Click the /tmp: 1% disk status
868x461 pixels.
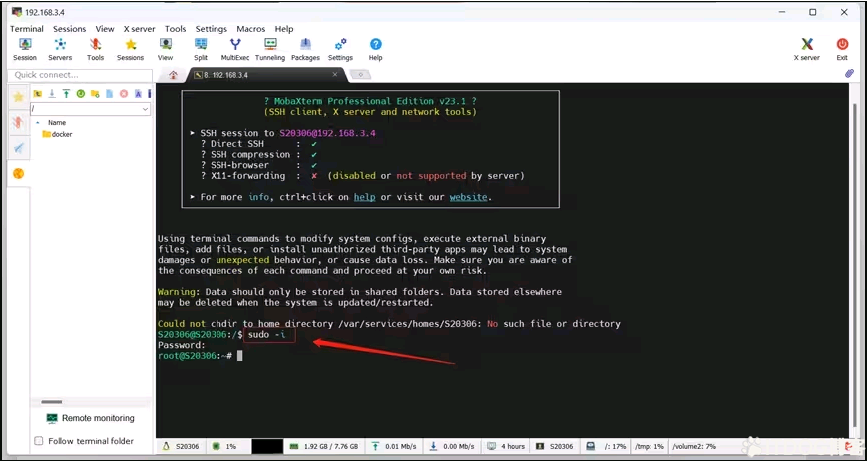pyautogui.click(x=650, y=446)
